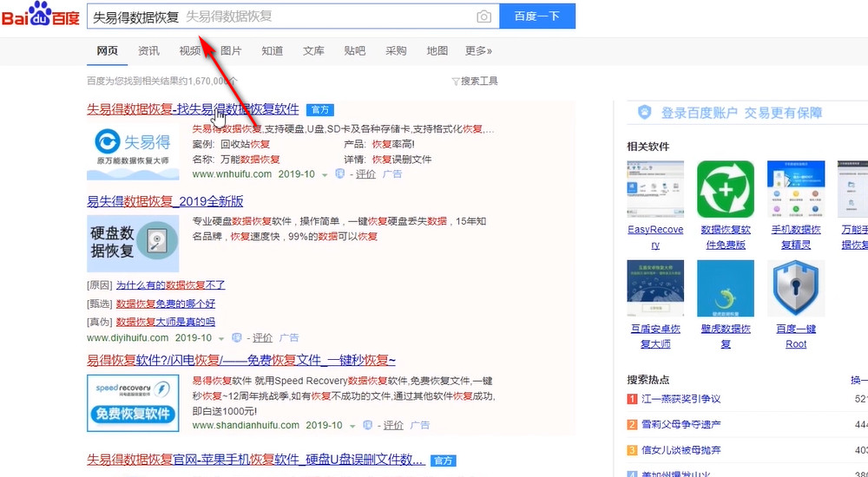This screenshot has height=477, width=868.
Task: Click 评价 link for www.diyihuifu.com result
Action: pos(262,337)
